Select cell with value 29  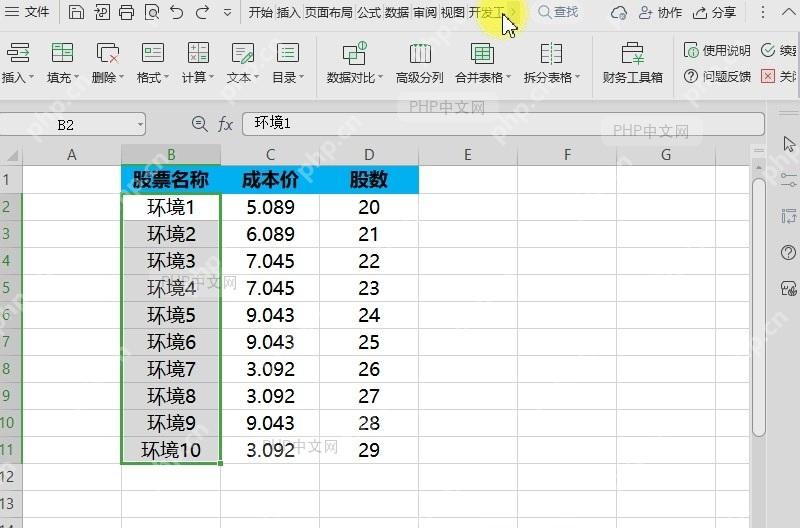[369, 450]
